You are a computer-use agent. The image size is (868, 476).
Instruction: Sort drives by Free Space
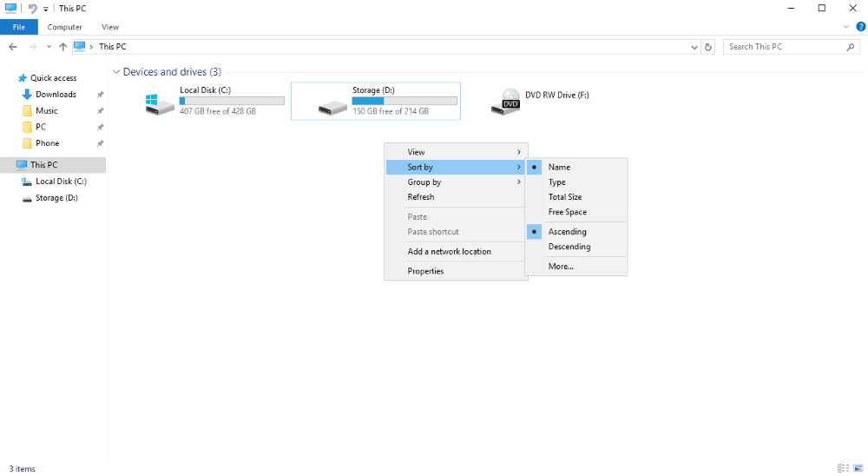(x=576, y=212)
